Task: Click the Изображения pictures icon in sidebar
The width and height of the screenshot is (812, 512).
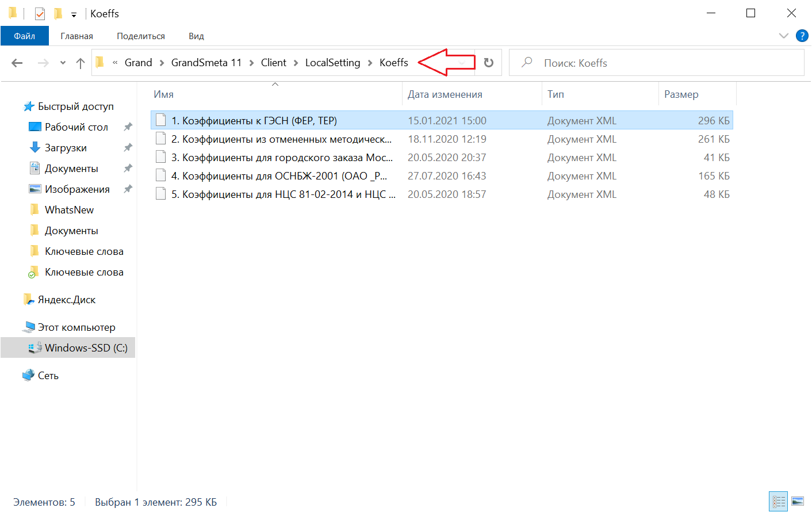Action: tap(35, 189)
